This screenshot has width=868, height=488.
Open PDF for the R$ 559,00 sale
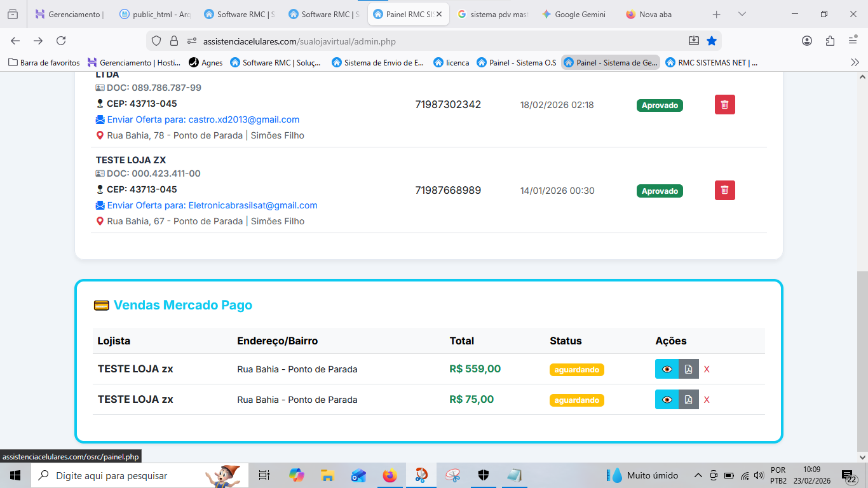(x=688, y=369)
